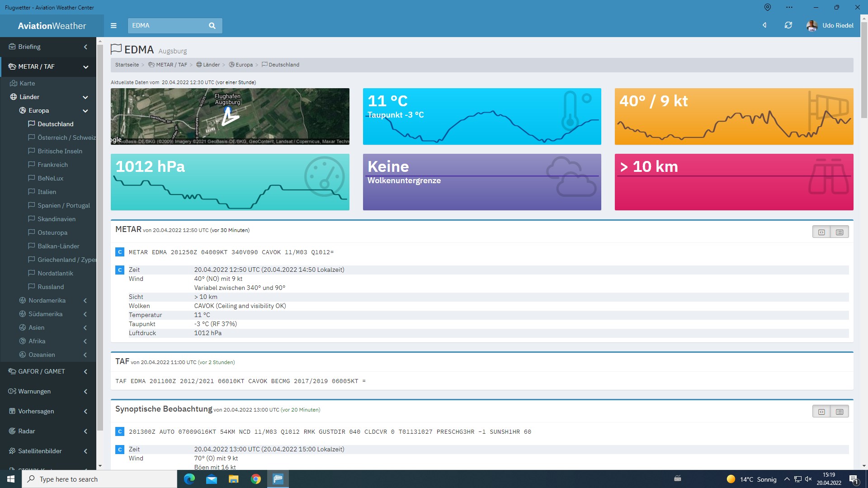This screenshot has height=488, width=868.
Task: Open Udo Riedel user profile
Action: pyautogui.click(x=830, y=26)
